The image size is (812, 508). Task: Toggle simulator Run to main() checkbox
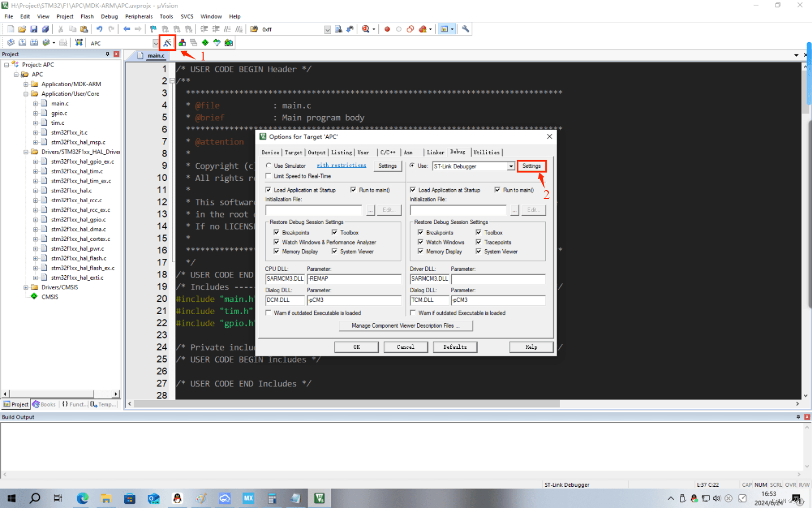353,190
